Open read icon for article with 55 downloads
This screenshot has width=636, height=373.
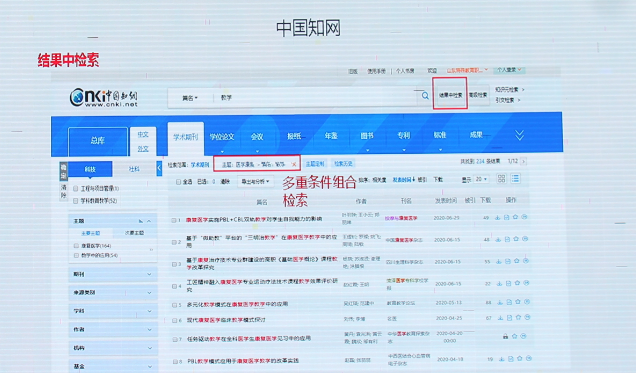point(507,261)
